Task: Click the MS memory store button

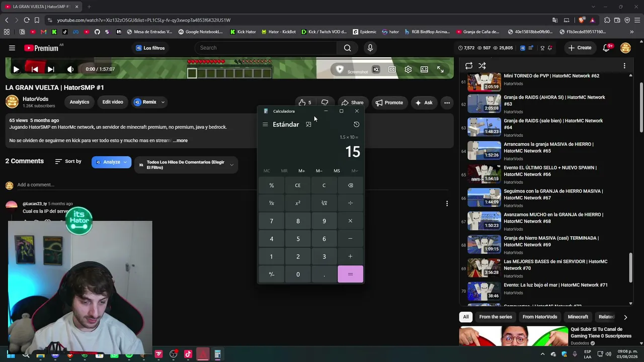Action: (x=337, y=171)
